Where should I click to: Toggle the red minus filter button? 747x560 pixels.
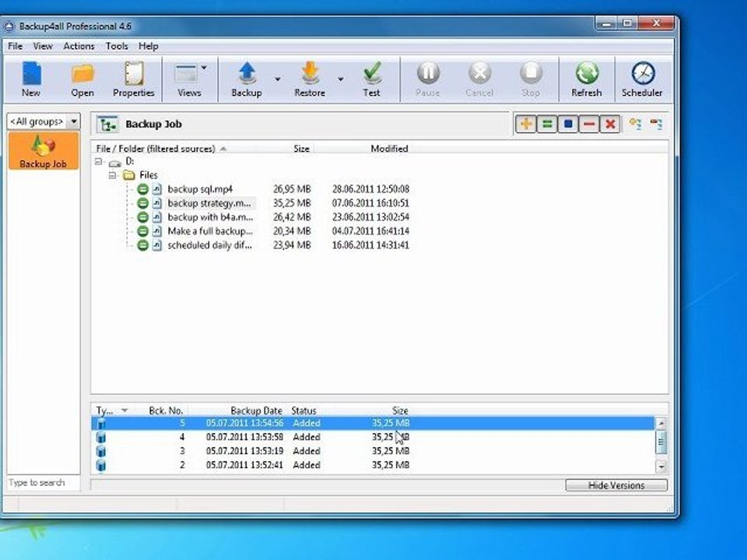coord(589,124)
